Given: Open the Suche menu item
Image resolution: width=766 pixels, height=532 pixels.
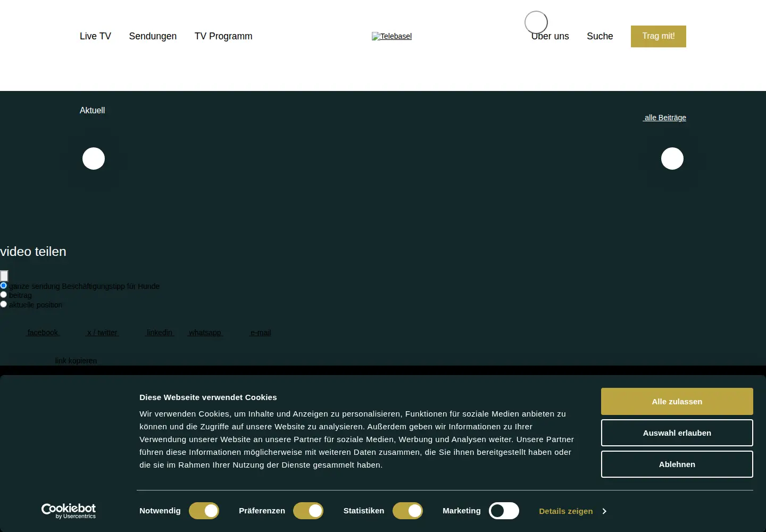Looking at the screenshot, I should coord(600,36).
